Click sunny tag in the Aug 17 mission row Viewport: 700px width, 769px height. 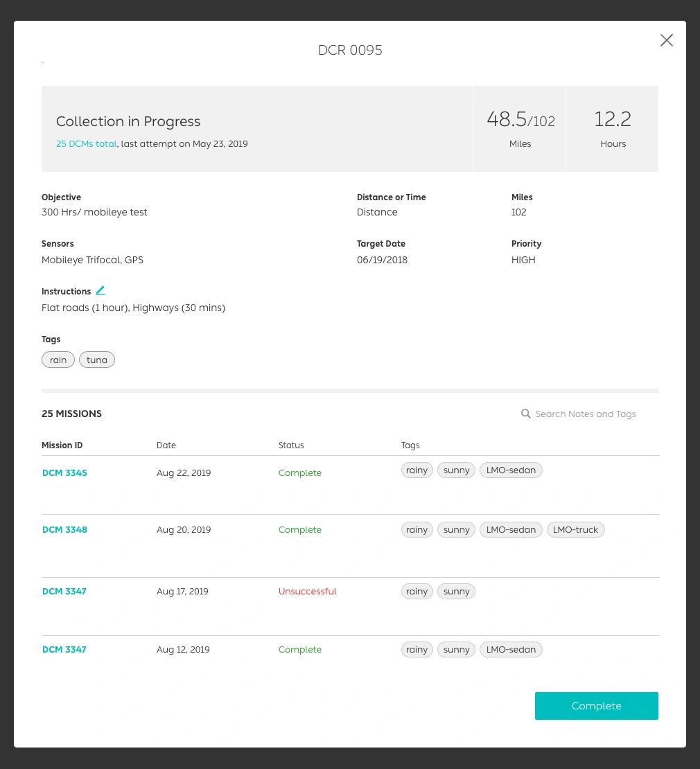tap(456, 592)
